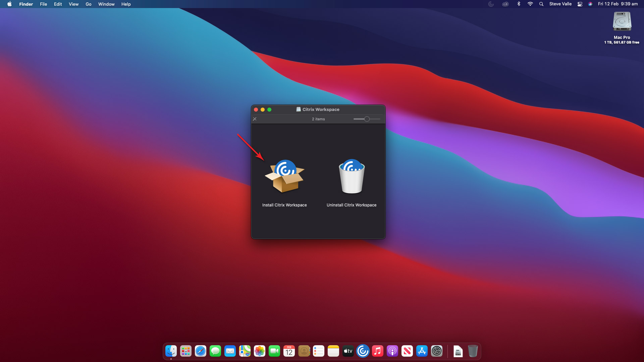Open the View menu

pos(73,4)
